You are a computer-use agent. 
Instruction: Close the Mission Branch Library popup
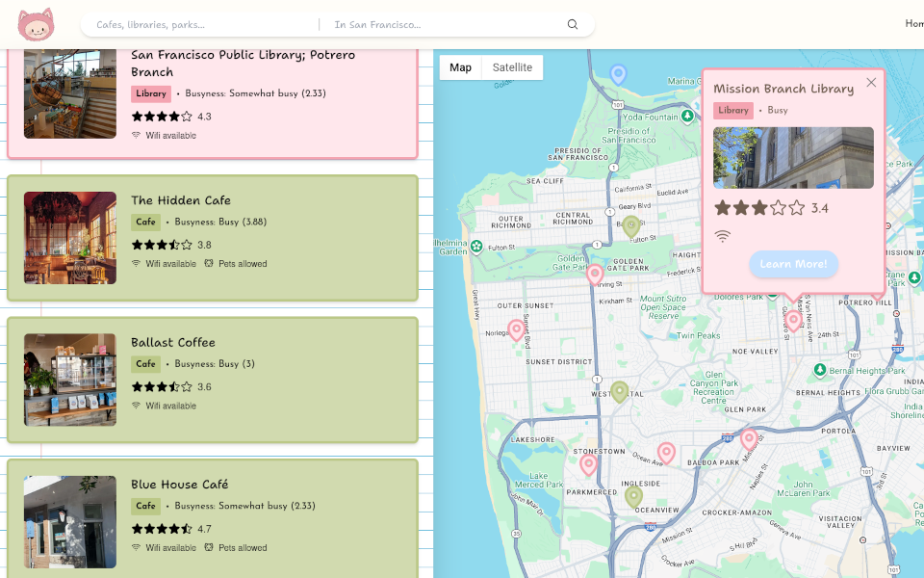pyautogui.click(x=871, y=82)
